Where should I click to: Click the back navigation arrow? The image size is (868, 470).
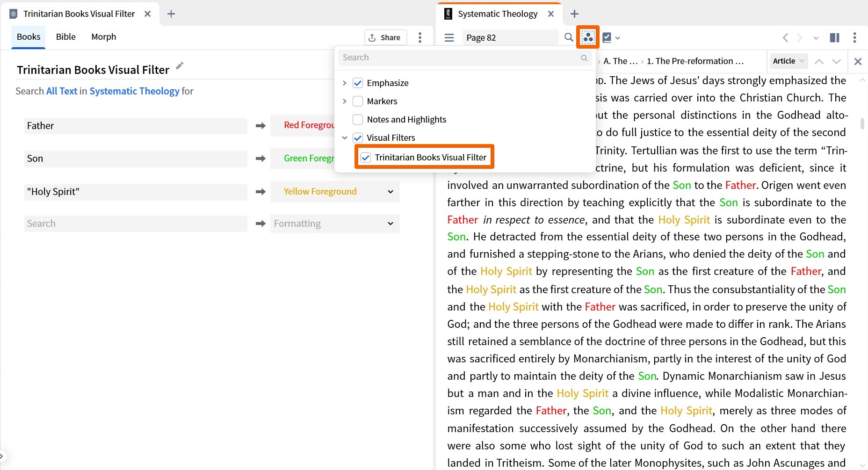pyautogui.click(x=785, y=37)
